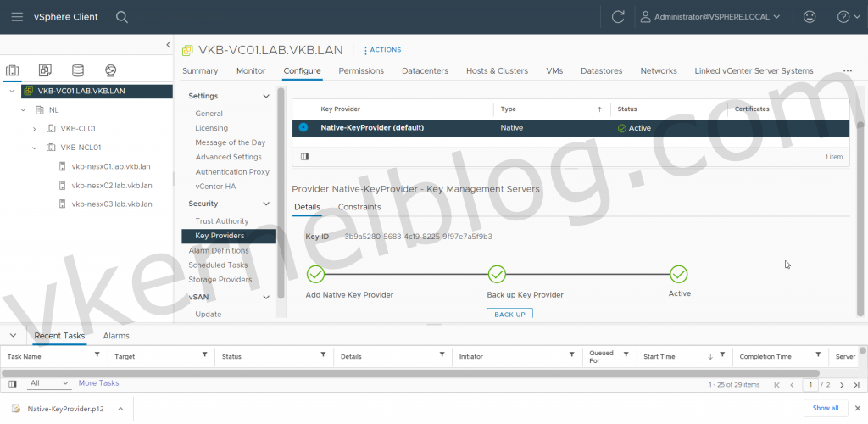Filter the Task Name column

(x=97, y=354)
